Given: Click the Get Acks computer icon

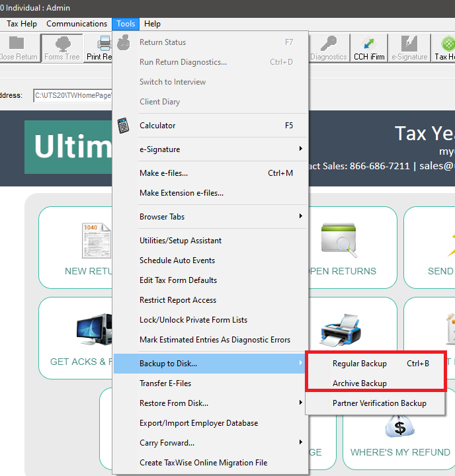Looking at the screenshot, I should (x=94, y=329).
